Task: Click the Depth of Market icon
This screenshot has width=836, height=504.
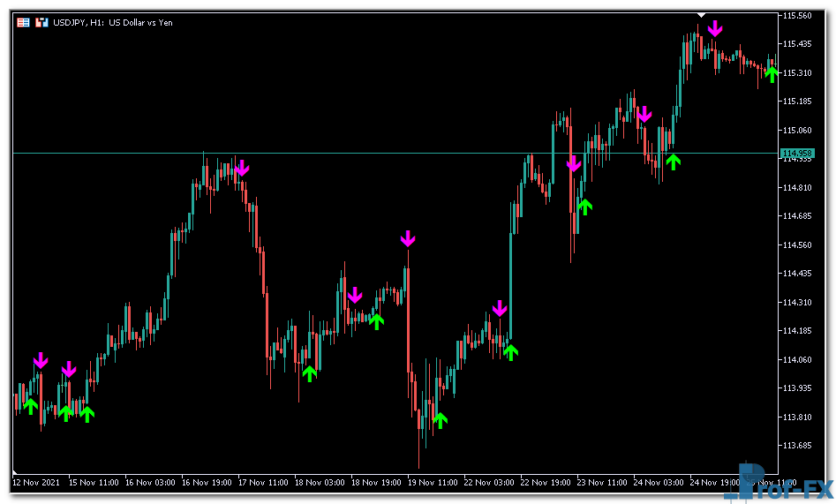Action: click(x=41, y=22)
